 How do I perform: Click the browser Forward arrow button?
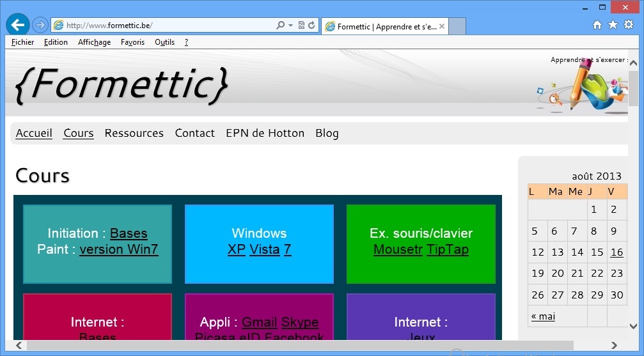tap(40, 25)
